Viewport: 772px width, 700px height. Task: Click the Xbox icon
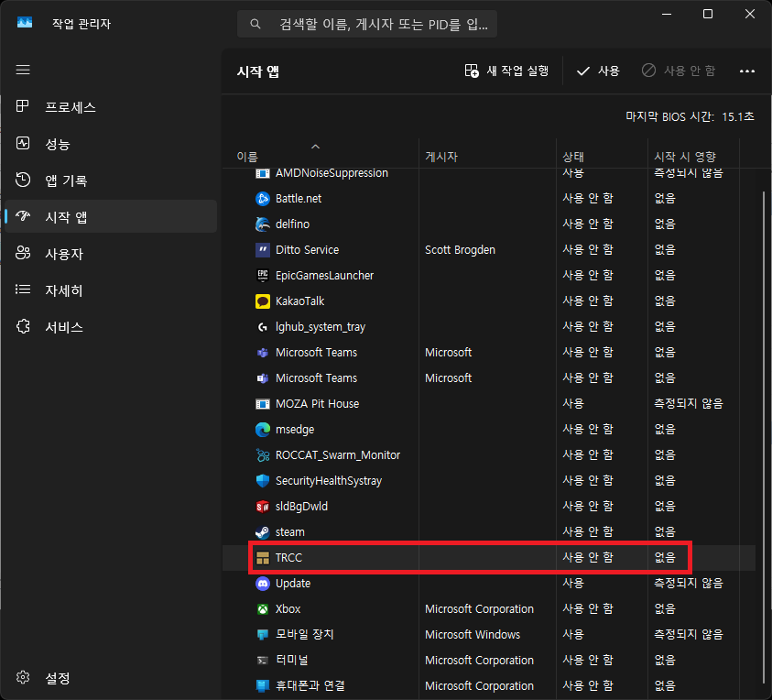tap(263, 609)
